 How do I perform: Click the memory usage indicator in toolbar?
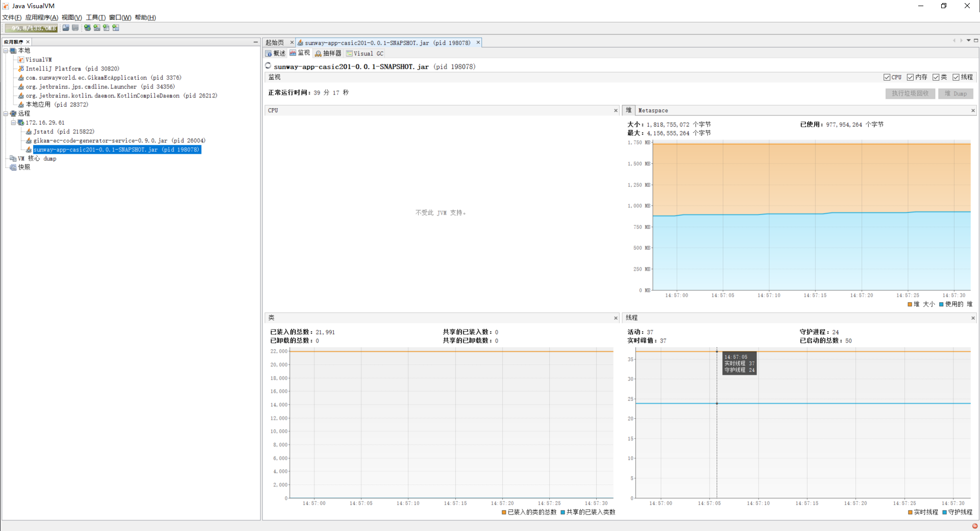coord(31,28)
